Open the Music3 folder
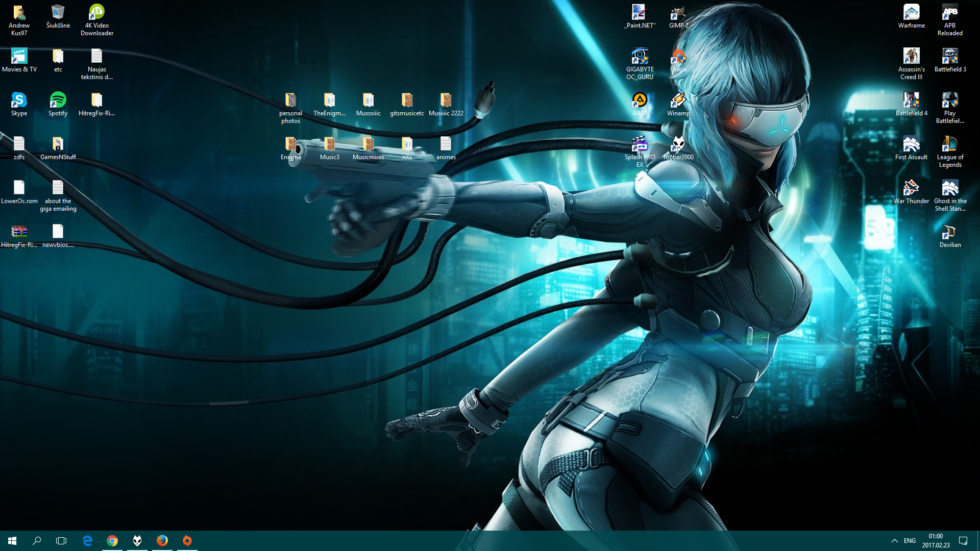Image resolution: width=980 pixels, height=551 pixels. 329,148
